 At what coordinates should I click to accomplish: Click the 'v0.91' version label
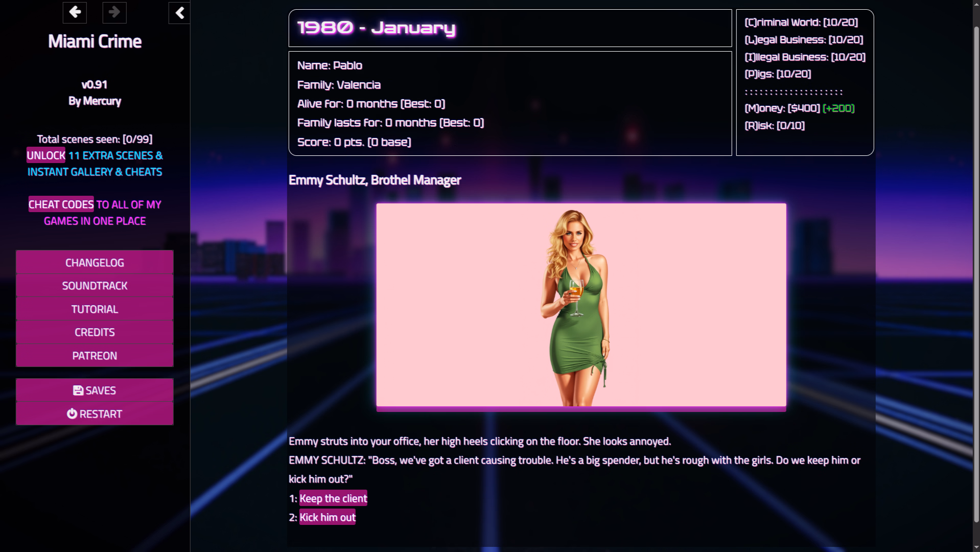point(95,85)
